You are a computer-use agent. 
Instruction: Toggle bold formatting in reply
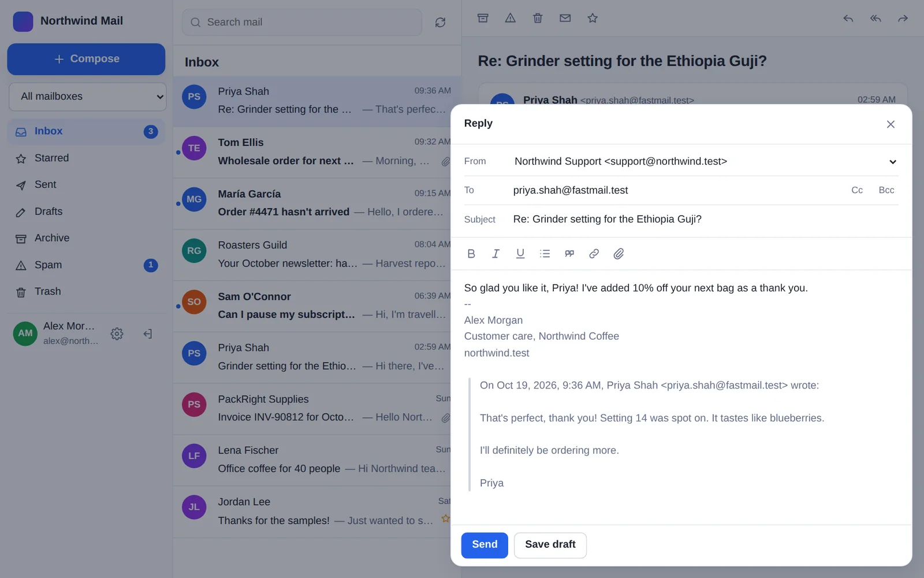[471, 254]
